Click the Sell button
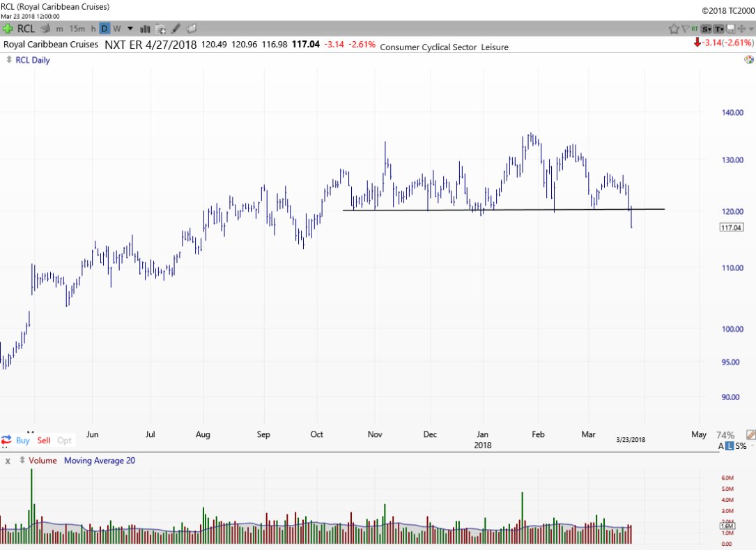The image size is (756, 550). coord(44,440)
